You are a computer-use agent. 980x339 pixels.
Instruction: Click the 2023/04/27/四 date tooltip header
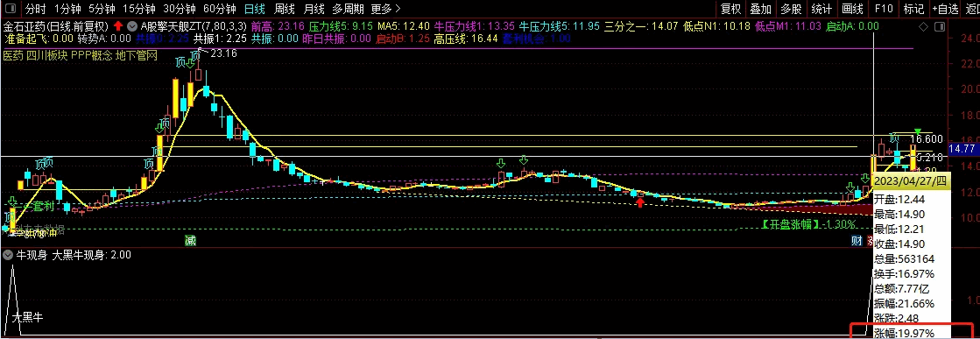911,182
